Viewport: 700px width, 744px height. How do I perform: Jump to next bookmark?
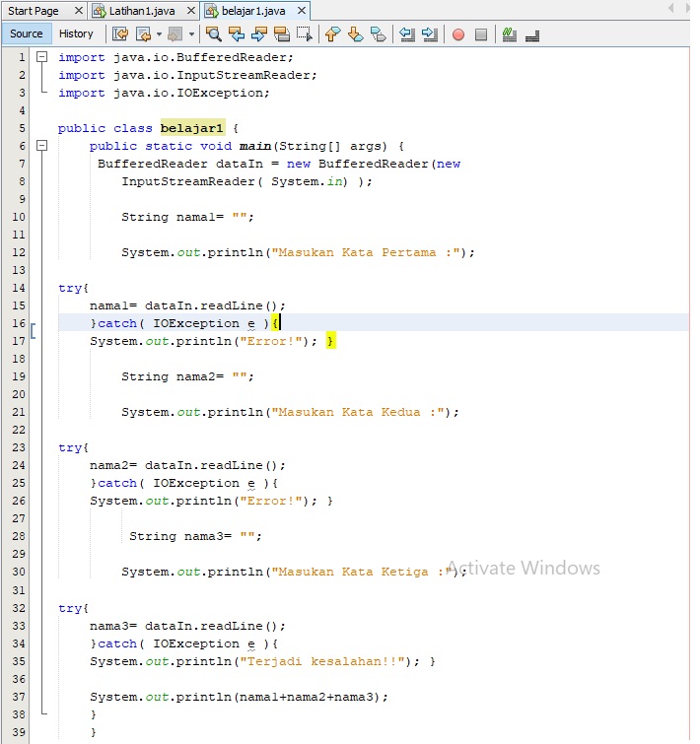tap(356, 34)
